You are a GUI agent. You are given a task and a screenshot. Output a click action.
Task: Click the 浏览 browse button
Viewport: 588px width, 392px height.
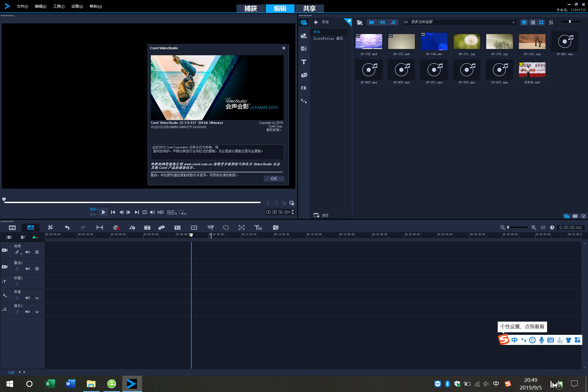[321, 215]
